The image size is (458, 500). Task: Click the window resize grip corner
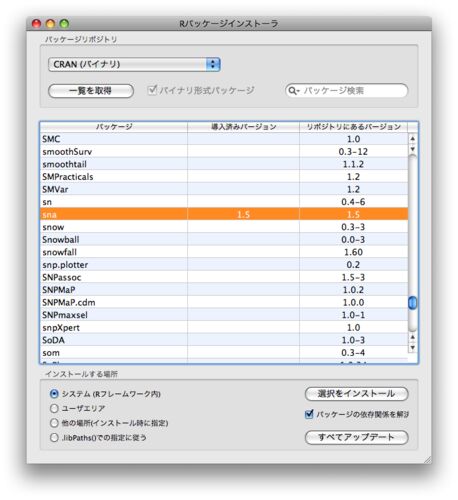pyautogui.click(x=427, y=460)
